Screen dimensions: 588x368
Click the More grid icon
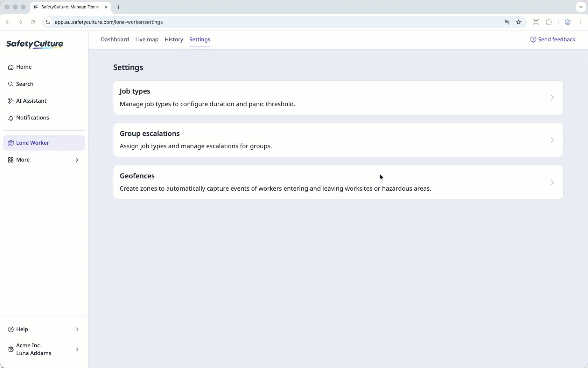pyautogui.click(x=11, y=160)
